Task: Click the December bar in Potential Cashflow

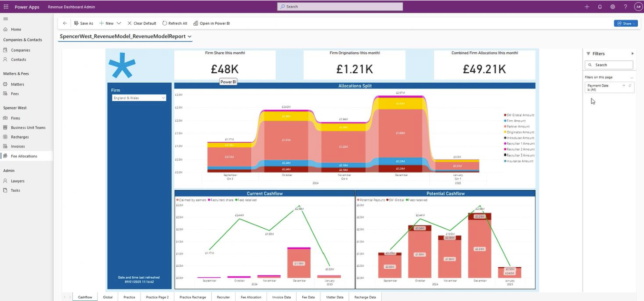Action: (480, 245)
